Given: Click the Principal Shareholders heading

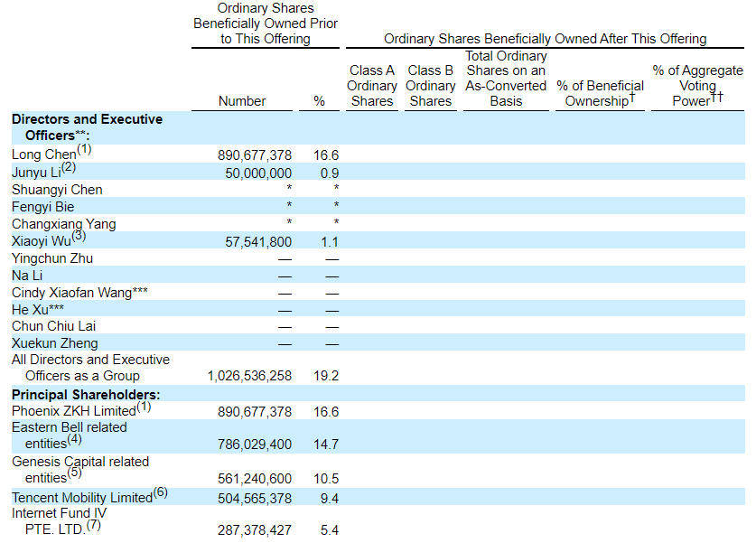Looking at the screenshot, I should [x=86, y=394].
